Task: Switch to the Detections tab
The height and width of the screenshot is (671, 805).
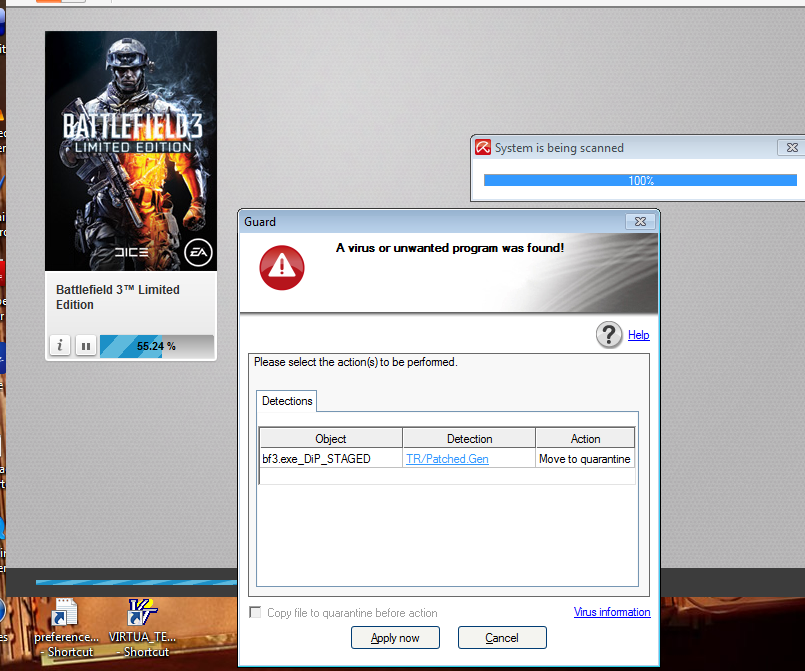Action: 287,401
